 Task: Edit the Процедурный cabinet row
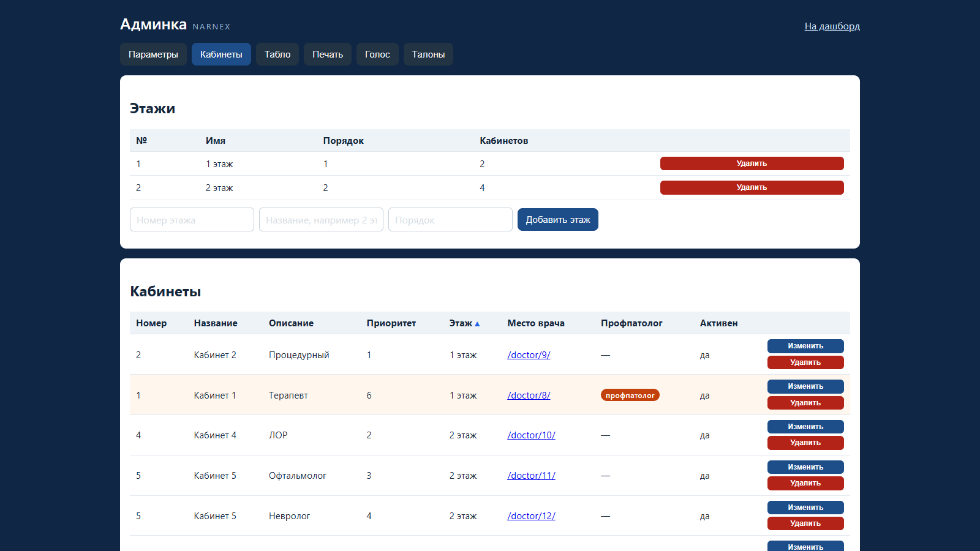805,346
